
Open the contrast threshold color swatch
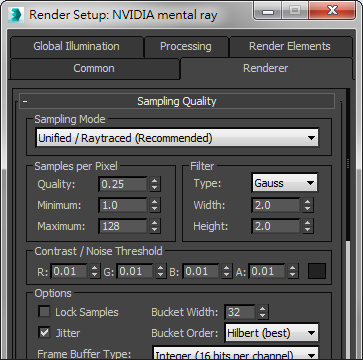click(x=317, y=271)
